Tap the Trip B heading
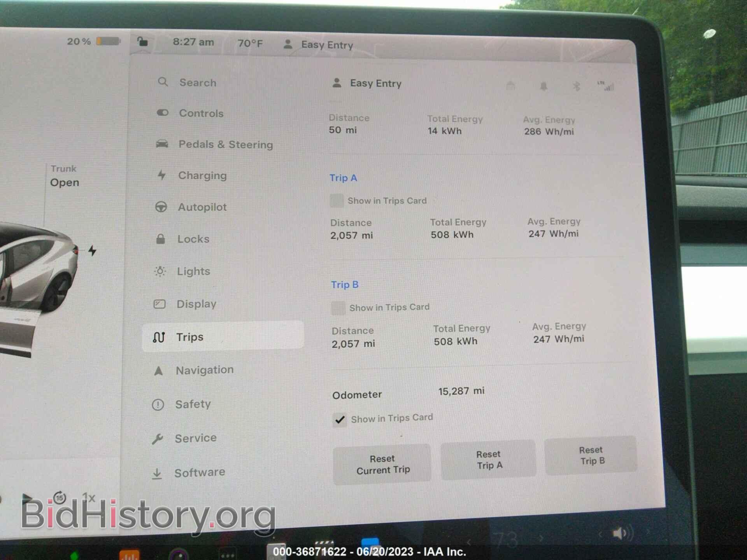Image resolution: width=747 pixels, height=560 pixels. pos(345,285)
